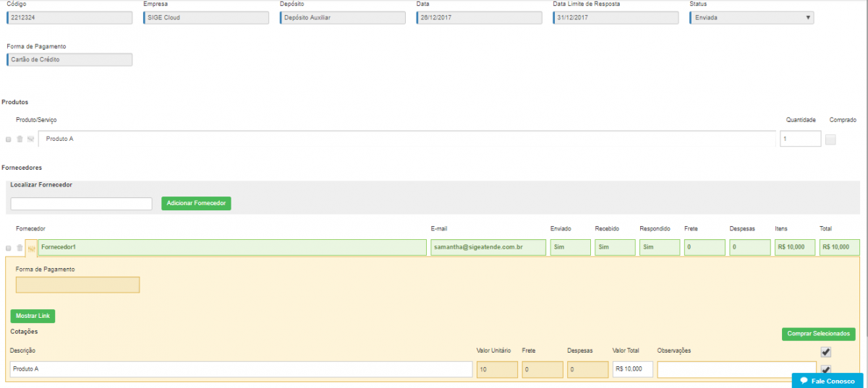Click the Empresa field SIGE Cloud

[x=206, y=17]
